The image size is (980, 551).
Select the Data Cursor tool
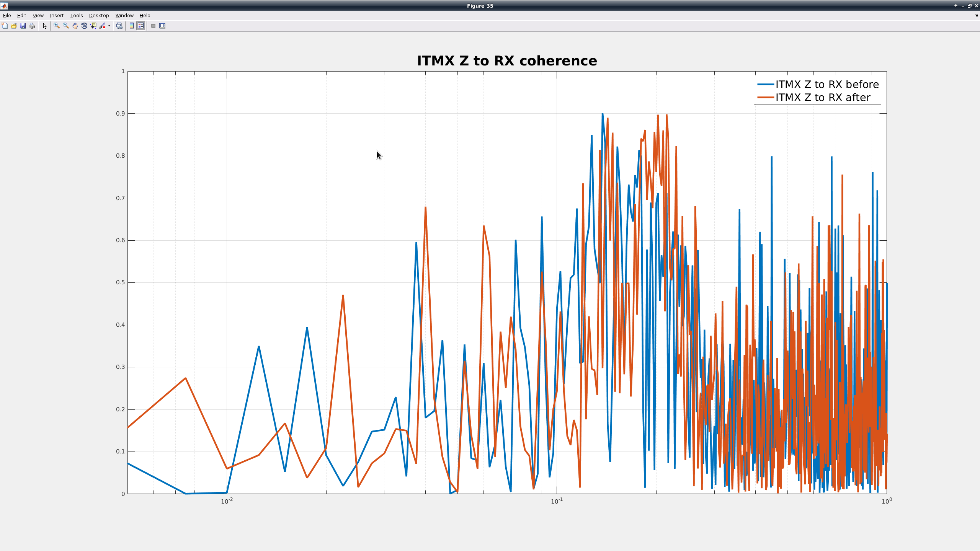(93, 26)
